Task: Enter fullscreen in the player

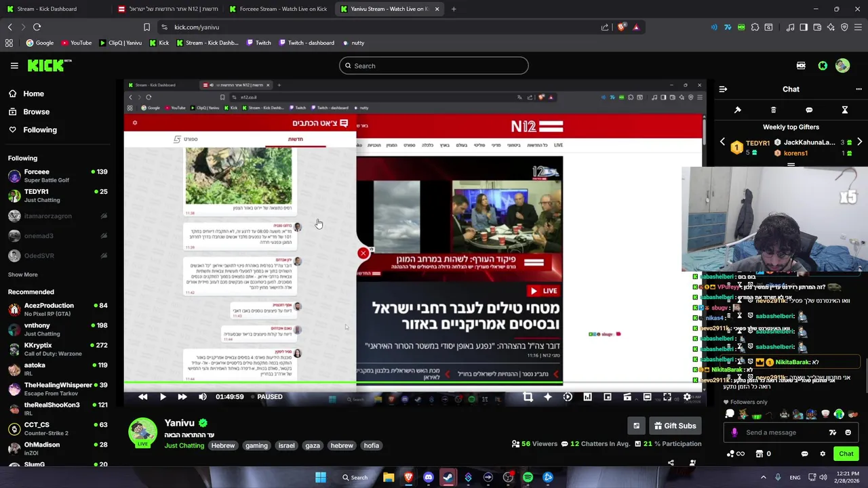Action: tap(667, 396)
